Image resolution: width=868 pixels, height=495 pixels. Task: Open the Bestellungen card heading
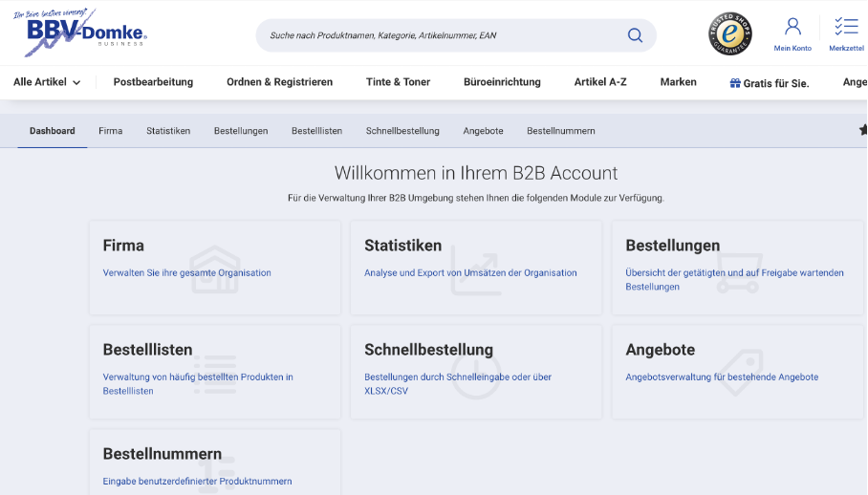[x=673, y=246]
